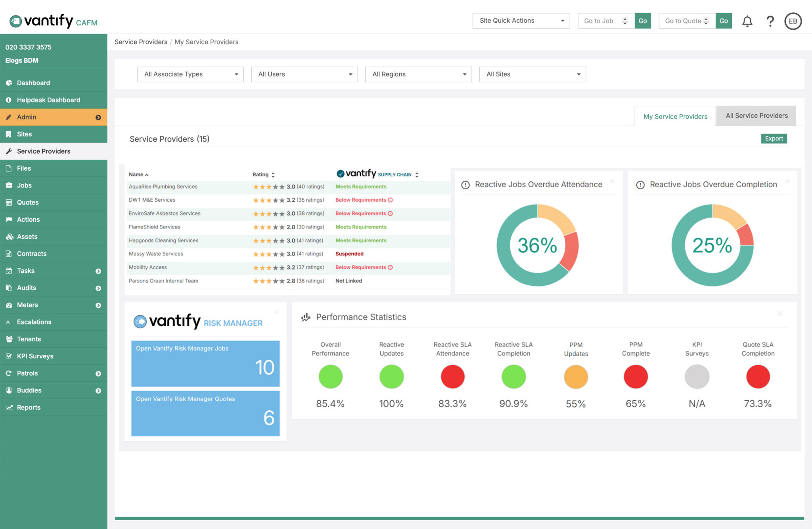Click the Go to Job input field
The width and height of the screenshot is (812, 529).
click(x=606, y=21)
